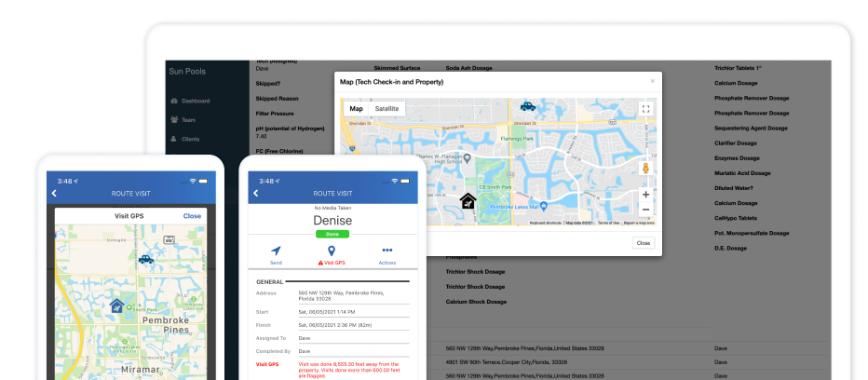Zoom out on the map
Screen dimensions: 868x380
[x=645, y=210]
